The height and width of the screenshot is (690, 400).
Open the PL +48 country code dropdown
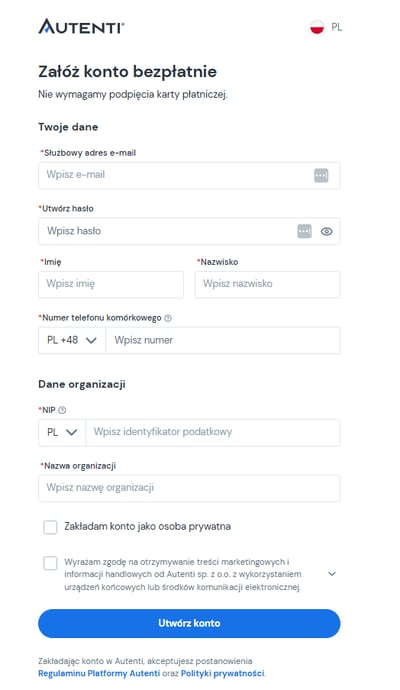72,340
